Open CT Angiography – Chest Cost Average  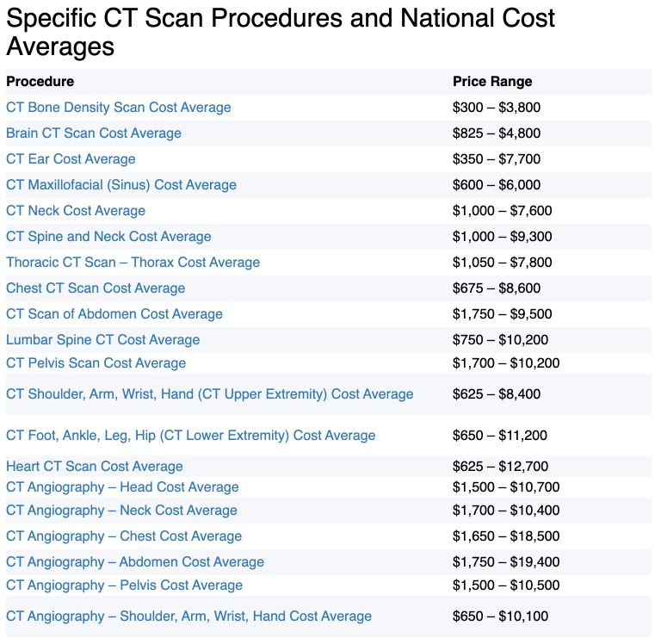click(x=124, y=536)
